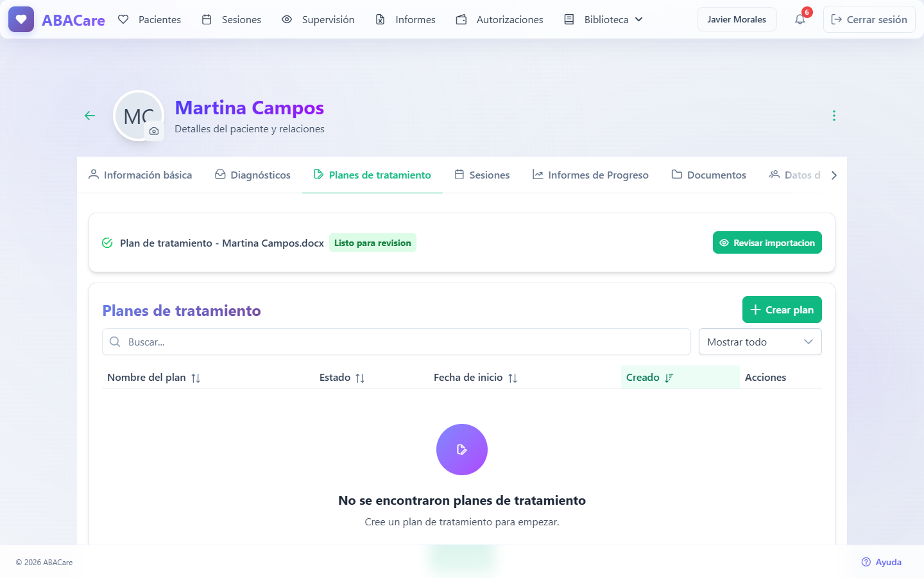Select the Planes de tratamiento tab

point(372,175)
